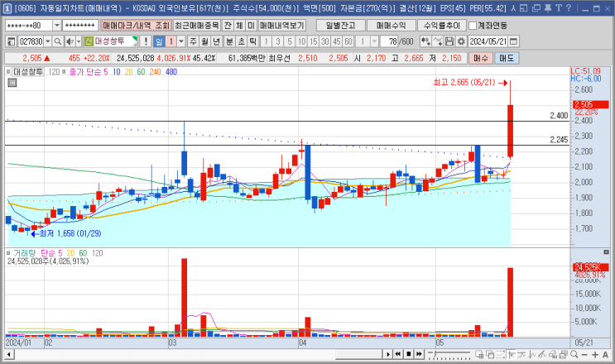Open the 수익률추이 tab
Screen dimensions: 615x364
coord(442,26)
